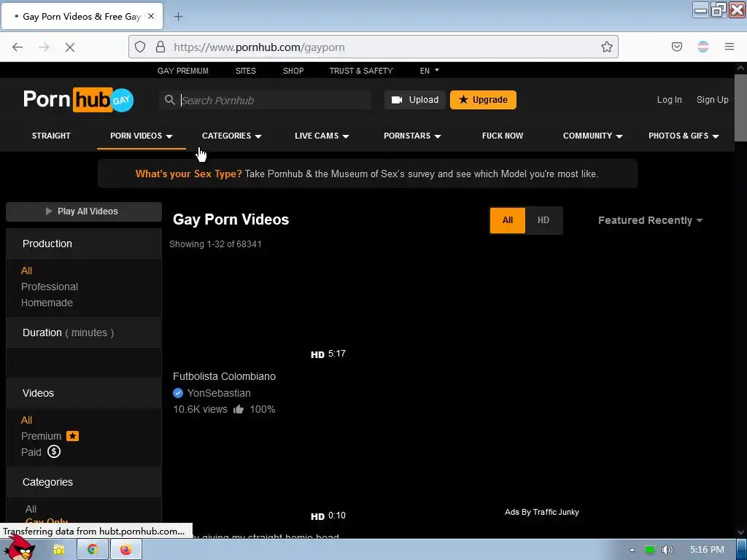Click the star badge beside Premium
This screenshot has width=747, height=560.
[72, 436]
